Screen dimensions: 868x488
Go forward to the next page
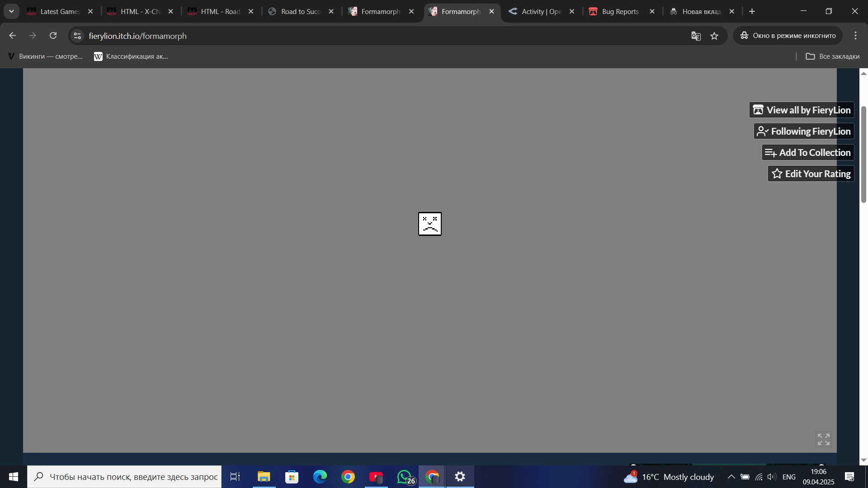tap(33, 36)
